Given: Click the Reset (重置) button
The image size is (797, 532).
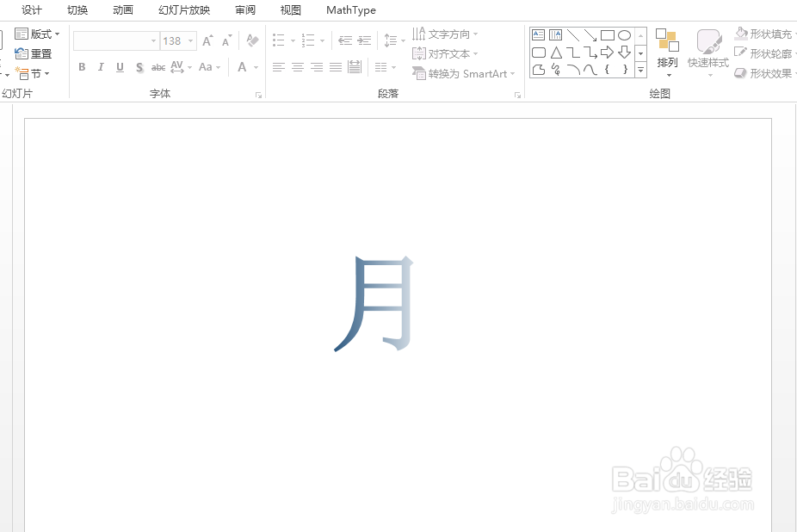Looking at the screenshot, I should pyautogui.click(x=41, y=53).
